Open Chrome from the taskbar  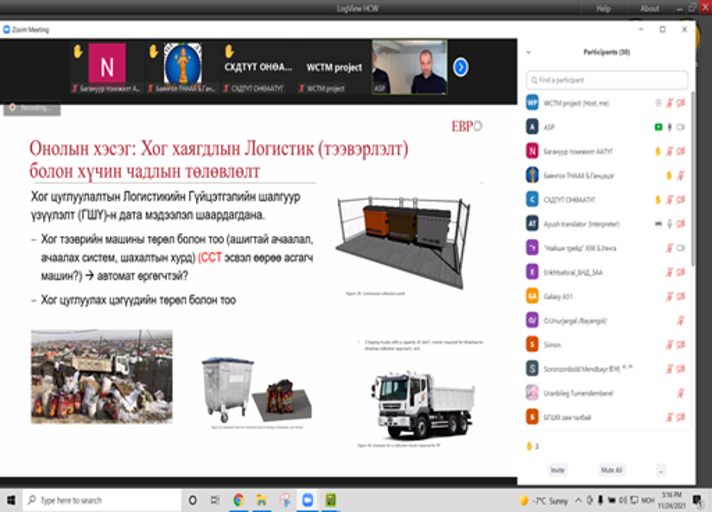[238, 499]
